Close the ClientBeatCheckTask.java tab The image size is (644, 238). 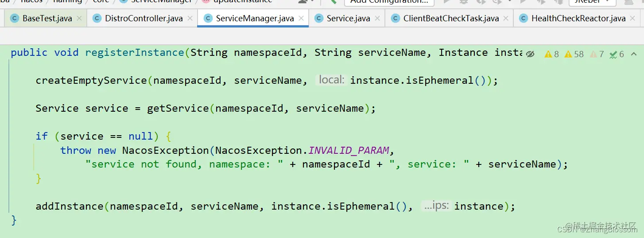click(x=506, y=19)
